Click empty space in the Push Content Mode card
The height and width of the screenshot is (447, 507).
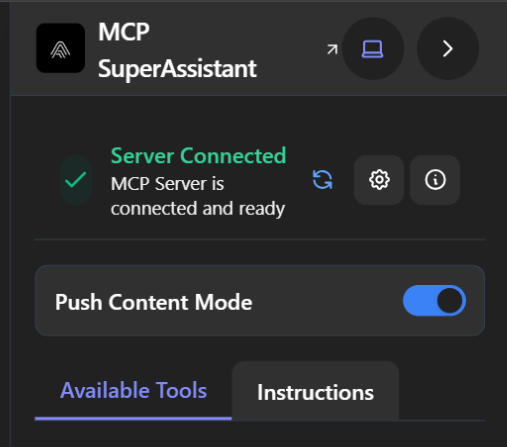327,301
